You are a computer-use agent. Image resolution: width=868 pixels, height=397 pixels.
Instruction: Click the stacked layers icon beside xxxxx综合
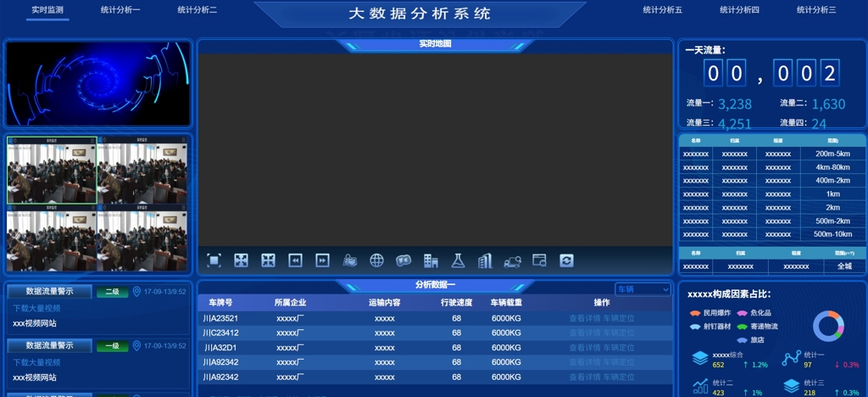699,359
